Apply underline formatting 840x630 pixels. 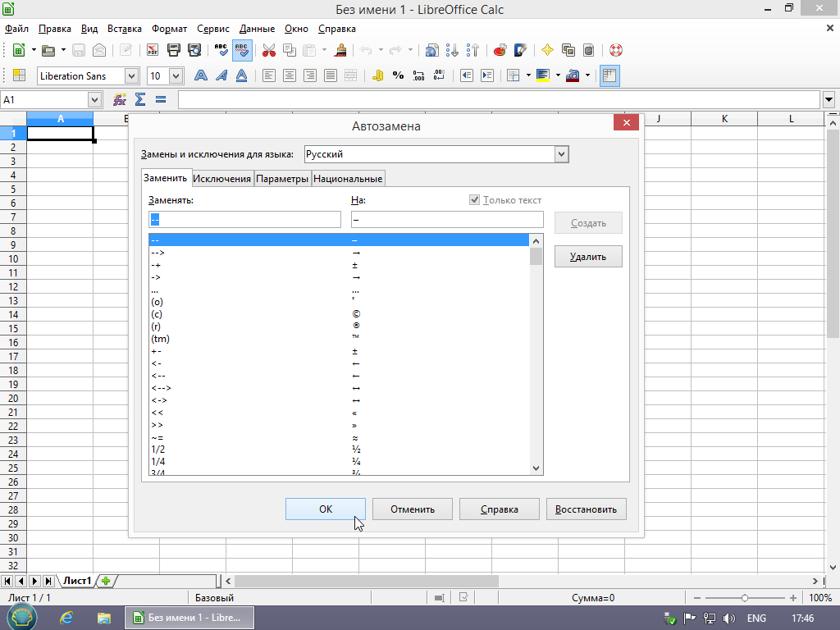click(242, 75)
